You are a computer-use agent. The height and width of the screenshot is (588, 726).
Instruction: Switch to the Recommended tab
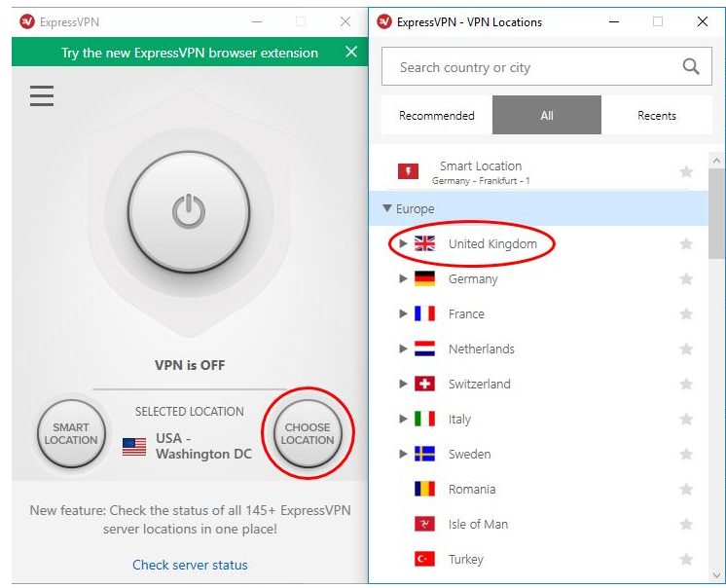[437, 115]
